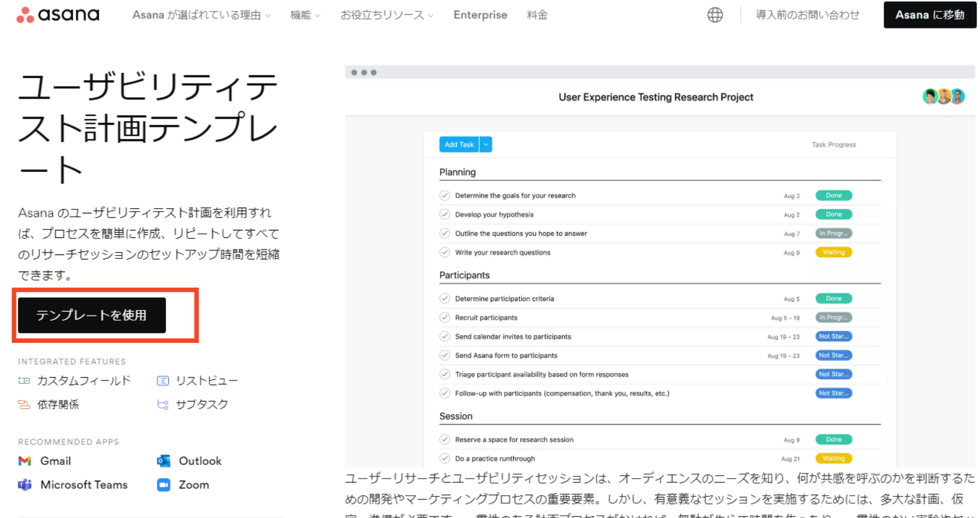Check off Send Asana form to participants
The image size is (980, 518).
pyautogui.click(x=445, y=355)
